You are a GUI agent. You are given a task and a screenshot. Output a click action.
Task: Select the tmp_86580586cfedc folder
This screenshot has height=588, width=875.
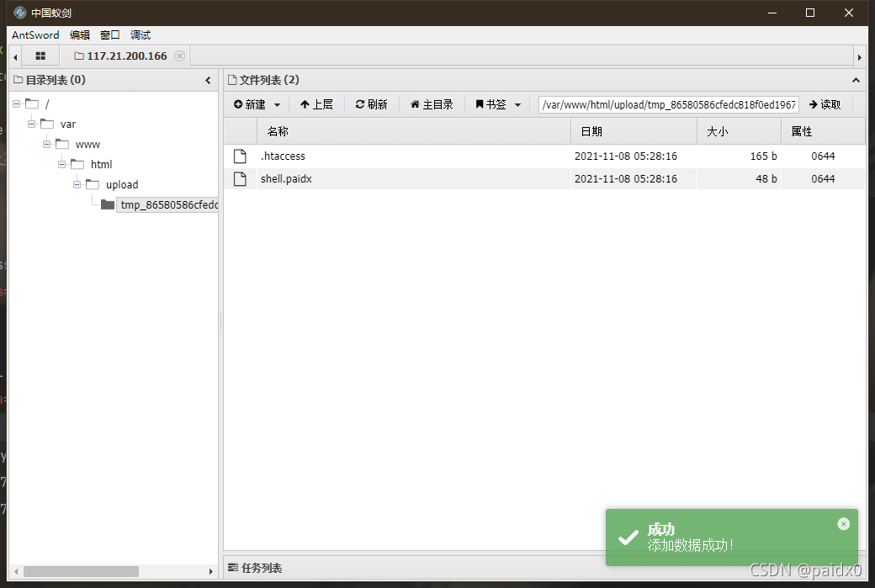click(x=169, y=204)
